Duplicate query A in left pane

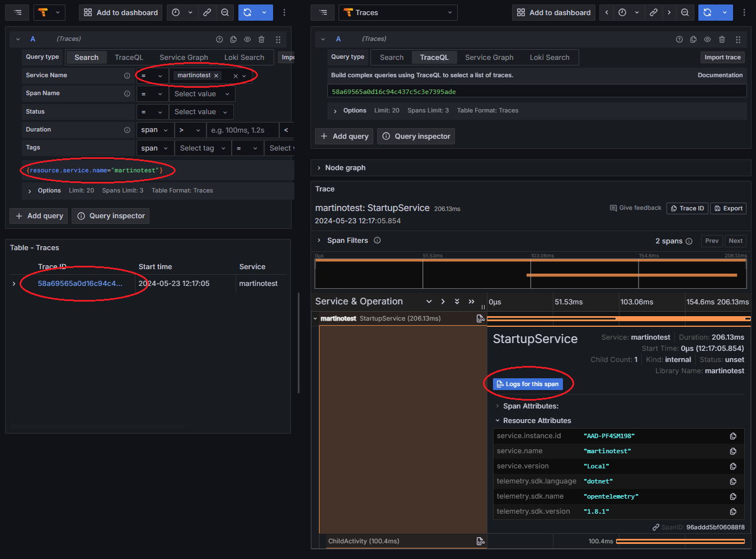click(x=233, y=39)
